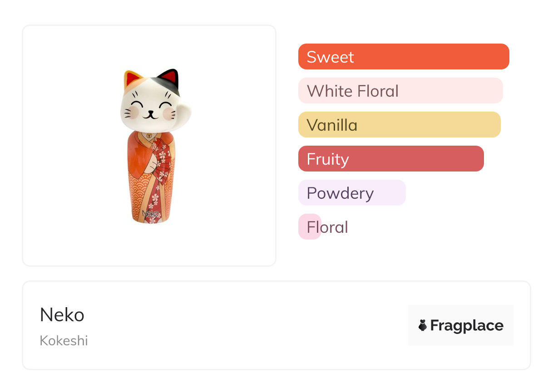This screenshot has width=553, height=392.
Task: Click the Fragplace perfume bottle logo icon
Action: tap(423, 325)
